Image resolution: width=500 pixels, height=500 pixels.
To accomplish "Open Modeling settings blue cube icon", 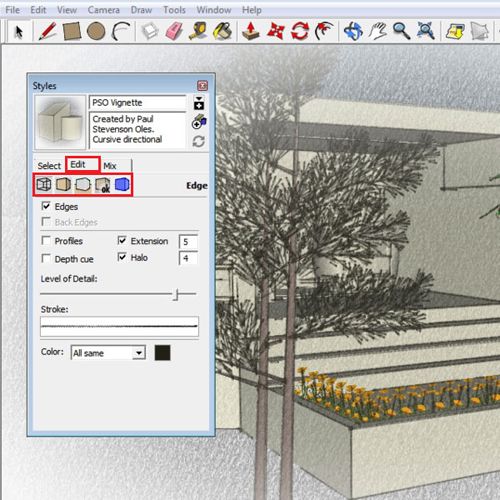I will [x=122, y=184].
